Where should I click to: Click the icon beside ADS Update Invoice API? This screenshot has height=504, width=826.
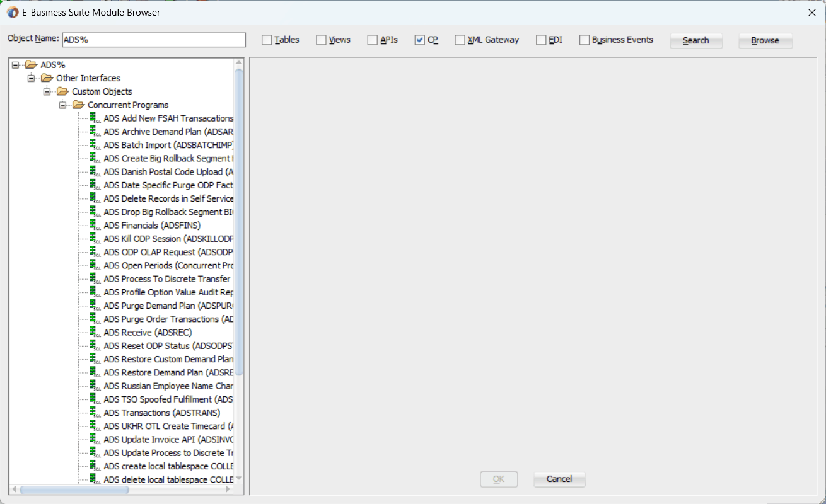point(95,439)
